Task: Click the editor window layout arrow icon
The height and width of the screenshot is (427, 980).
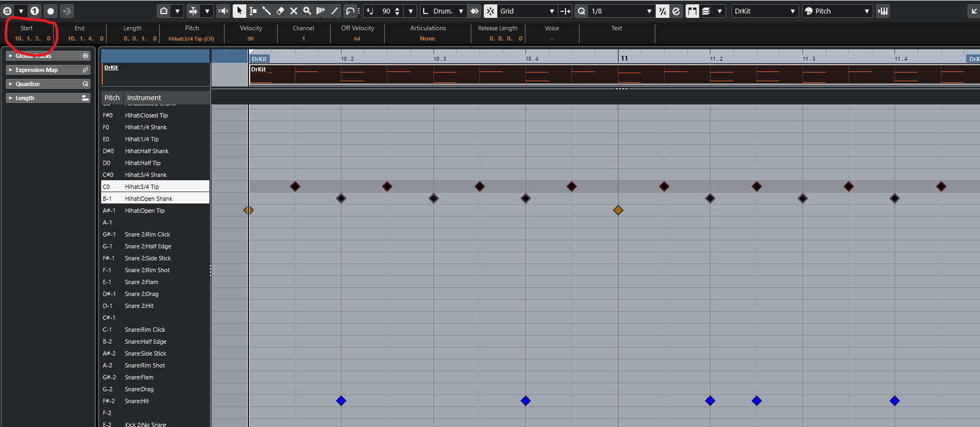Action: [974, 11]
